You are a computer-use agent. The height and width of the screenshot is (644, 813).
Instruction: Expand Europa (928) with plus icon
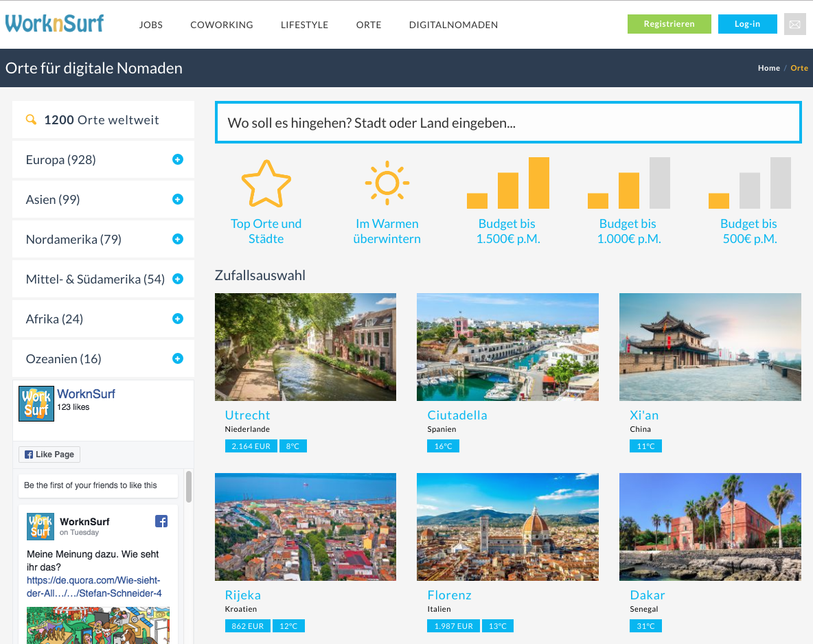(x=177, y=160)
